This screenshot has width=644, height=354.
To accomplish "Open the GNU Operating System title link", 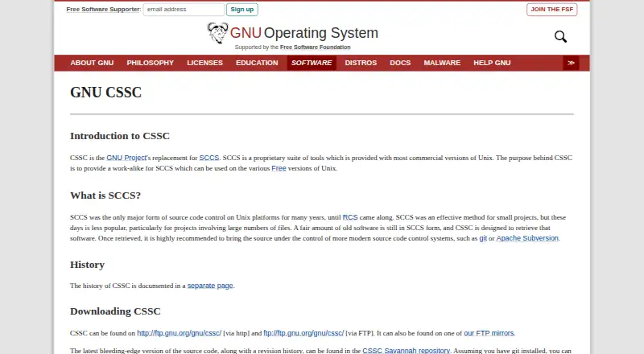I will (304, 33).
